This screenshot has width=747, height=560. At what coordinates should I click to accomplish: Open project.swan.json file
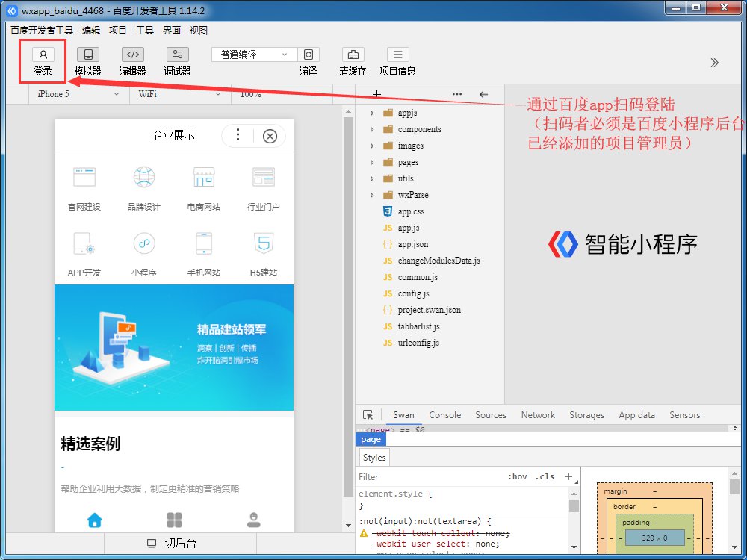(429, 310)
